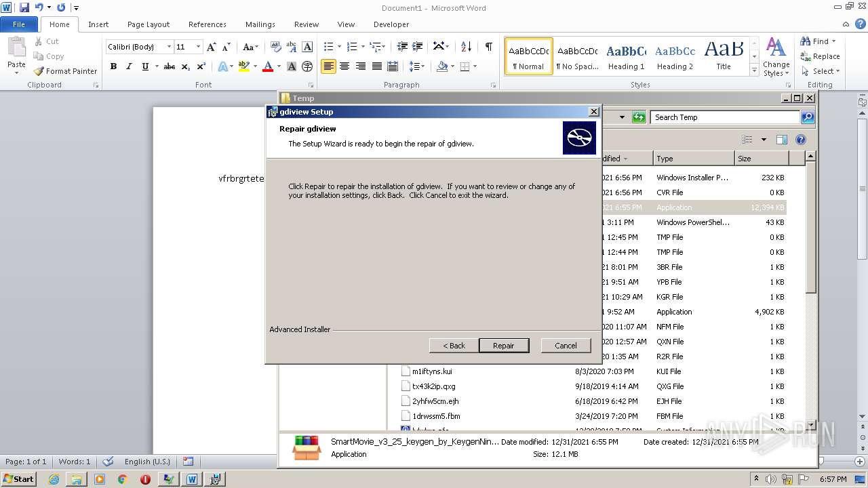
Task: Open the highlight color dropdown arrow
Action: pos(255,66)
